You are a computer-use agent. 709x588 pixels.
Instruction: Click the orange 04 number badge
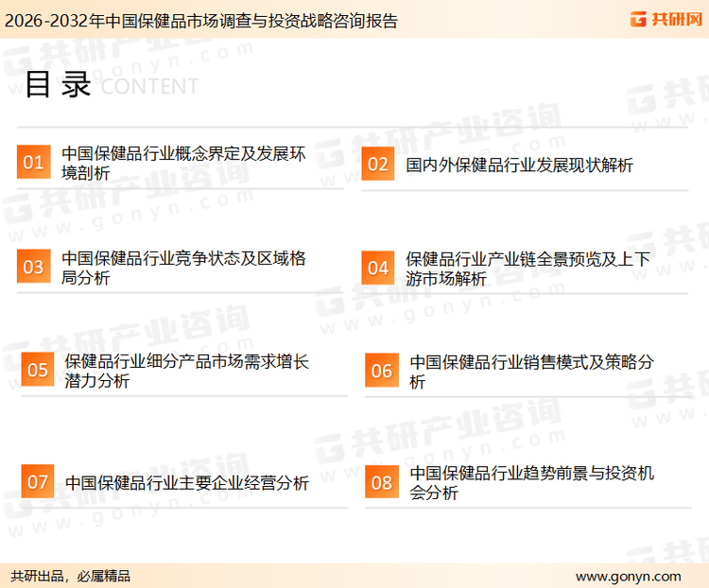(378, 268)
